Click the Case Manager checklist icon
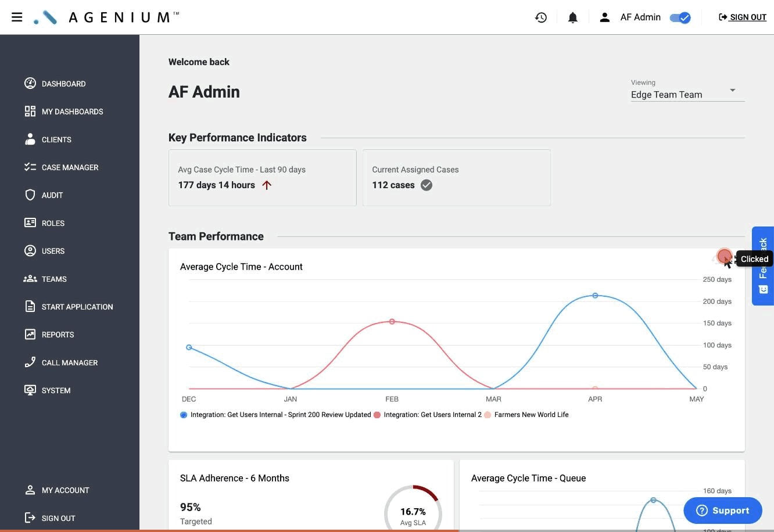Viewport: 774px width, 532px height. click(30, 167)
